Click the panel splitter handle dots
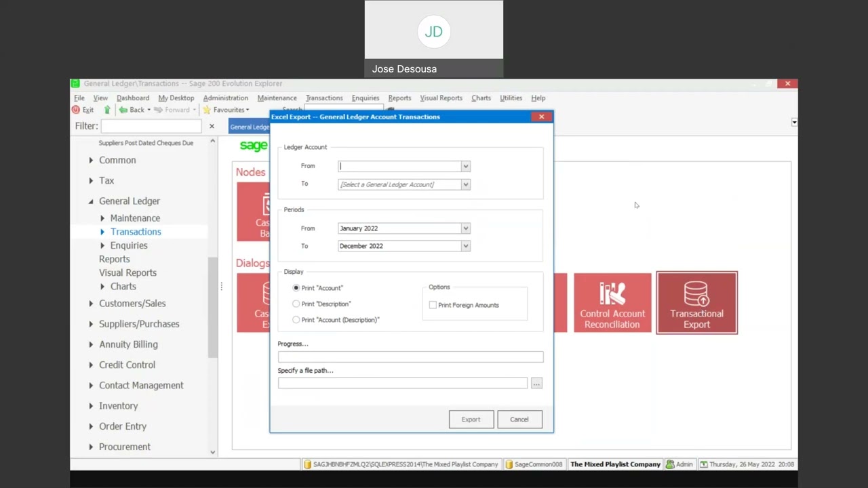The height and width of the screenshot is (488, 868). 221,287
